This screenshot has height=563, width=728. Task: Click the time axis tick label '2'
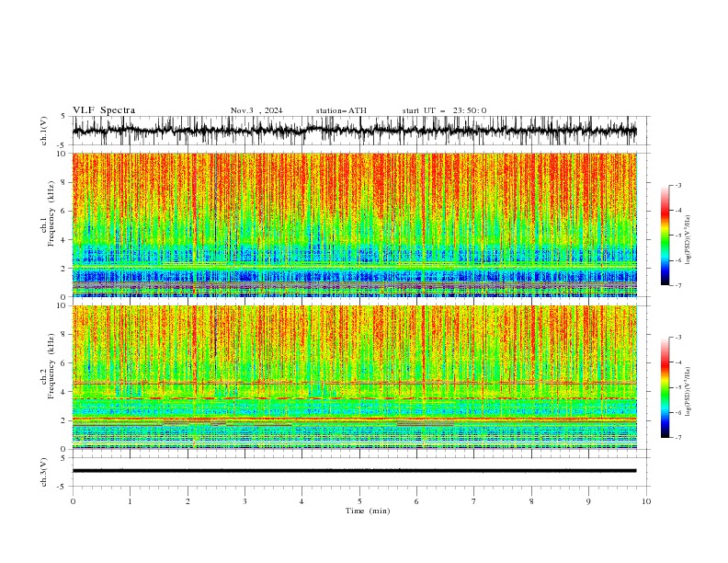(188, 501)
